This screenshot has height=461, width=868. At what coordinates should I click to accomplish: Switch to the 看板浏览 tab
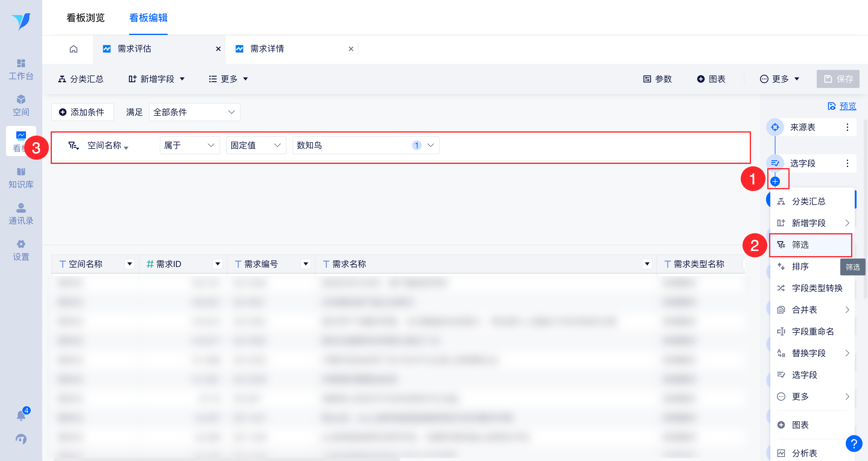(86, 18)
